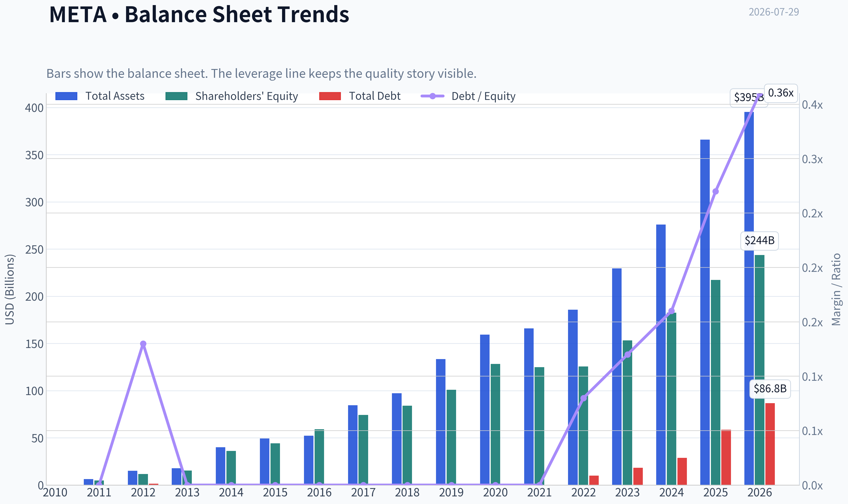Image resolution: width=848 pixels, height=504 pixels.
Task: Click the 2025 Debt / Equity line point
Action: (716, 192)
